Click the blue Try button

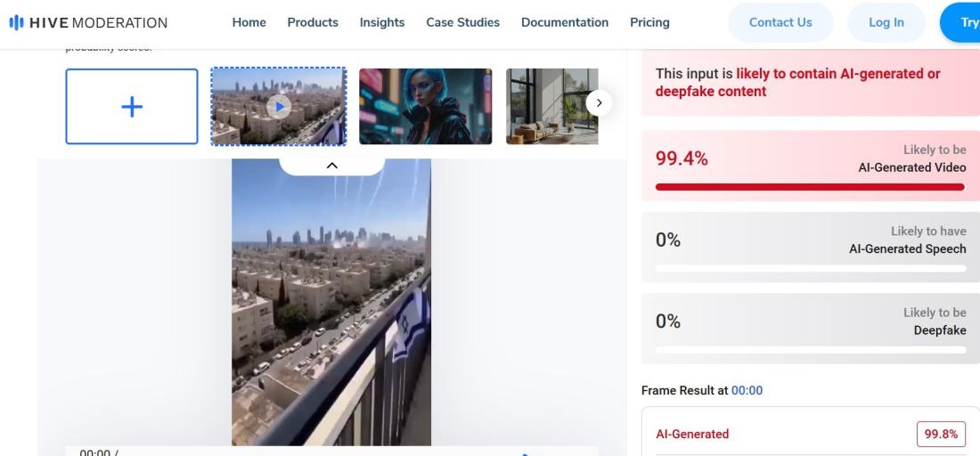tap(960, 22)
